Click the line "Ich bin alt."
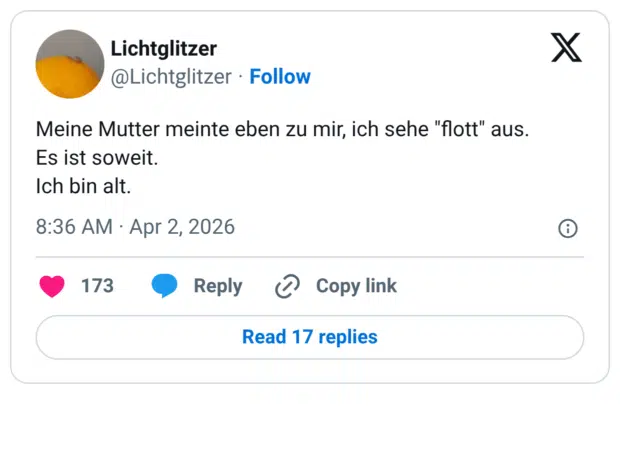 [83, 186]
